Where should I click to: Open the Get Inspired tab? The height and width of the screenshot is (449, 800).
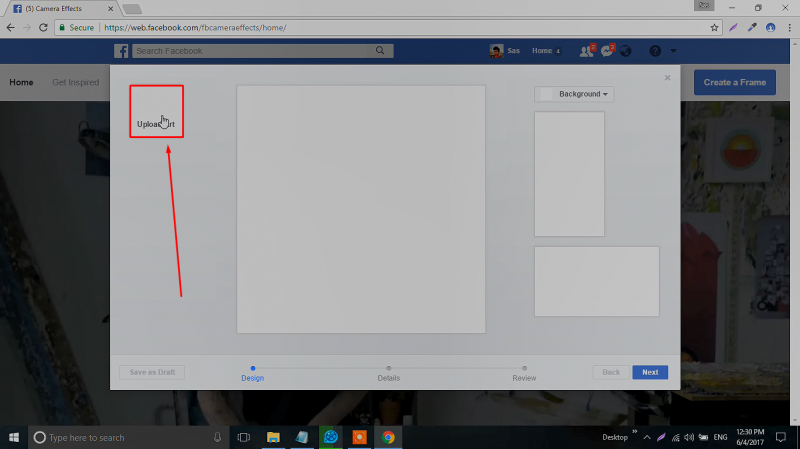[76, 83]
